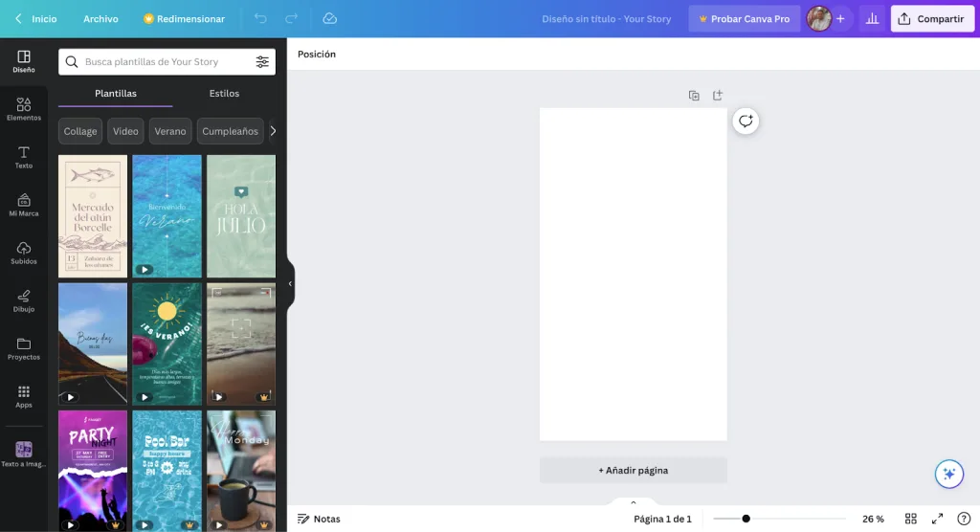Open the Archivo menu

point(100,19)
